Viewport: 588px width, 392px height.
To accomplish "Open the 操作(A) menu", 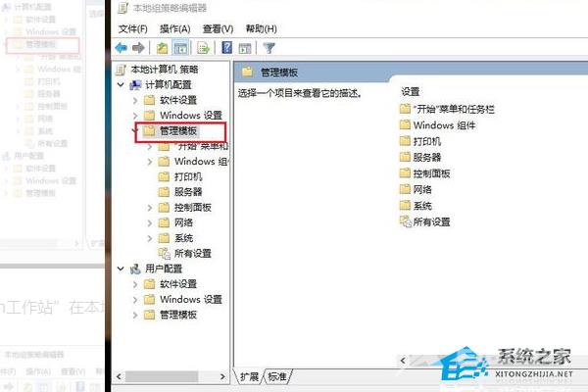I will 175,28.
